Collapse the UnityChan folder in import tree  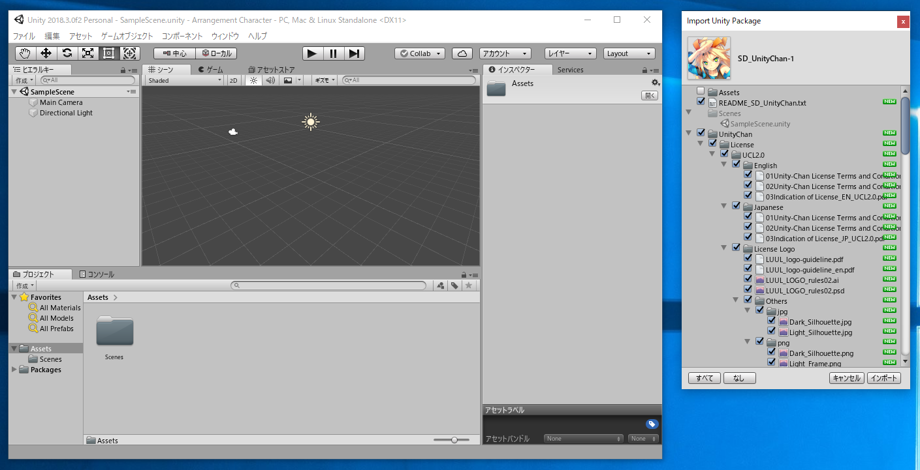[689, 134]
